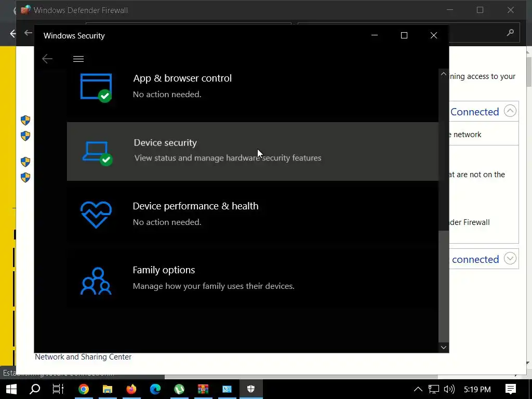Open App & browser control icon

(96, 87)
